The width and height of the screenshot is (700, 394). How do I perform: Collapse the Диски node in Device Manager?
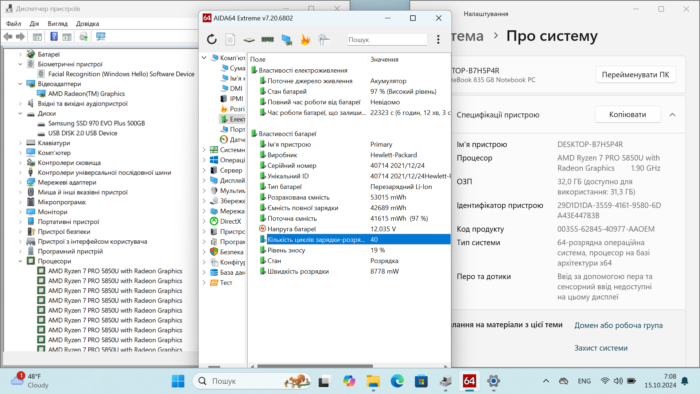pyautogui.click(x=21, y=113)
